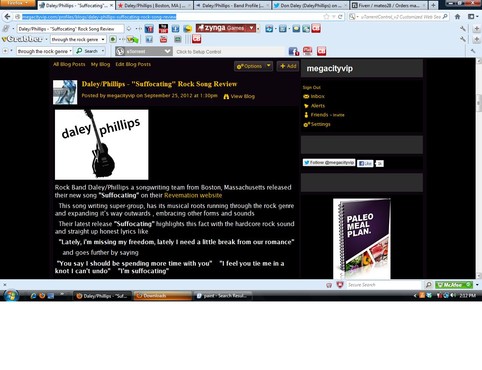Open 'All Blog Posts' link
The width and height of the screenshot is (482, 370).
pyautogui.click(x=69, y=64)
